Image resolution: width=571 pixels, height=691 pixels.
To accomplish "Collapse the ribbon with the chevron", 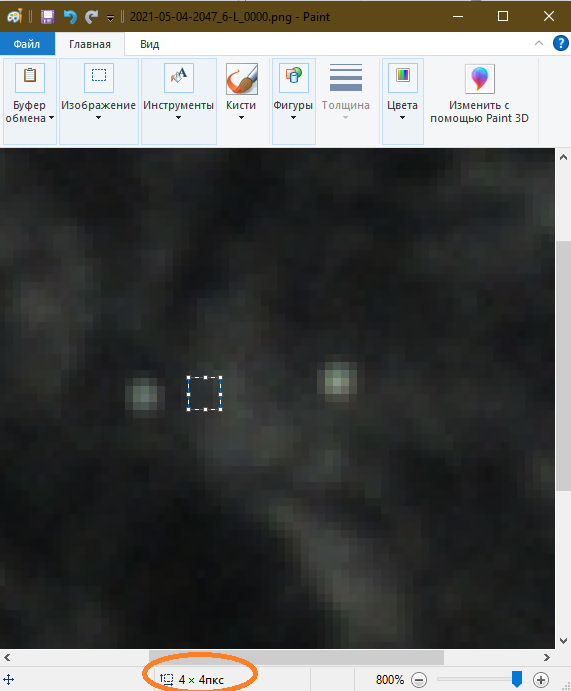I will tap(538, 43).
